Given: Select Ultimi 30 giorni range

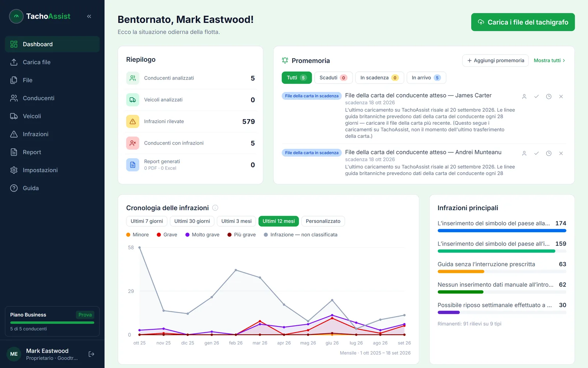Looking at the screenshot, I should click(x=192, y=221).
